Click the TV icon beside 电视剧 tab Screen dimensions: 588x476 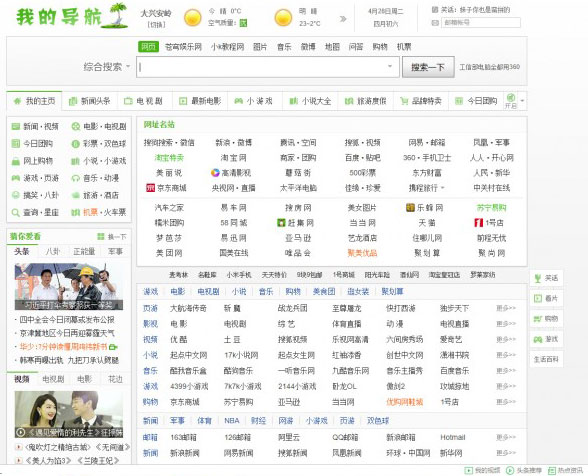(x=128, y=101)
